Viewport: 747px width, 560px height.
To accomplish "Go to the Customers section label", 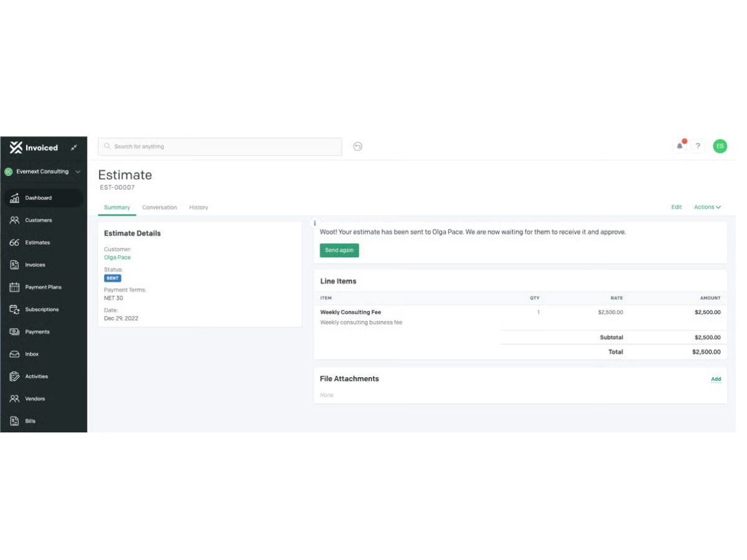I will tap(39, 220).
